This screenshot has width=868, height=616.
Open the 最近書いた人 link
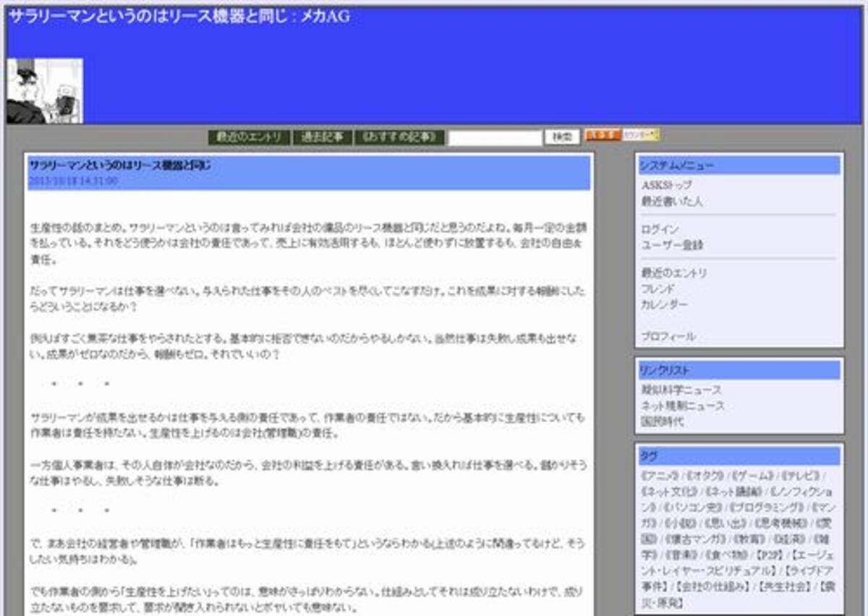[671, 202]
